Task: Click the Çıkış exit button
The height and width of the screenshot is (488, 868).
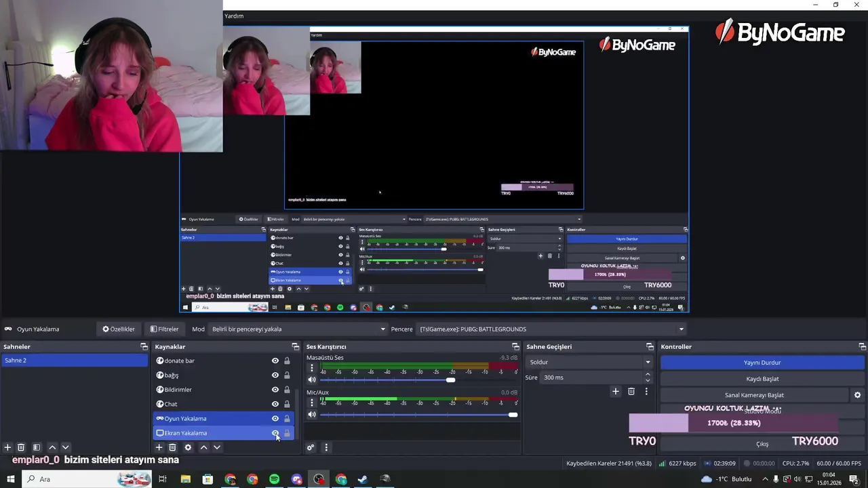Action: 762,444
